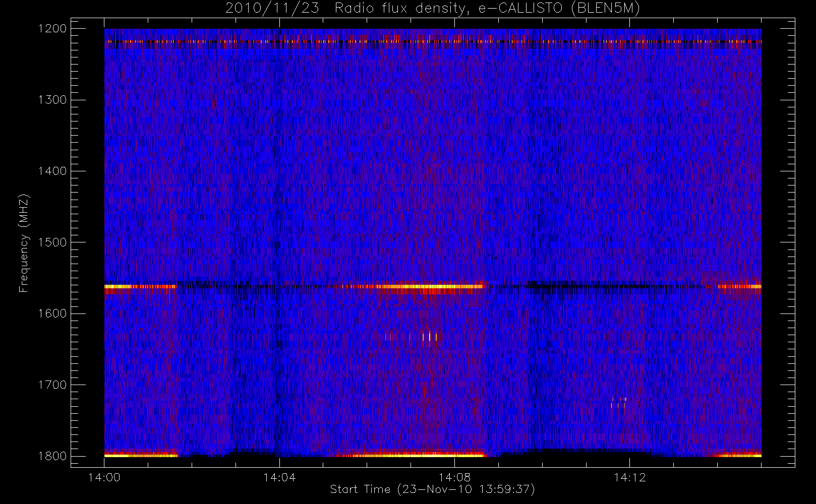Viewport: 816px width, 504px height.
Task: Click the plot title '2010/11/23 Radio flux density, e-CALLISTO (BLEN5M)'
Action: (433, 8)
